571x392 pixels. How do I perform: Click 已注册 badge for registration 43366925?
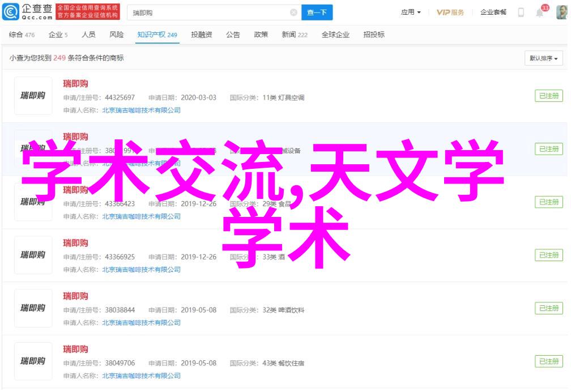point(549,255)
